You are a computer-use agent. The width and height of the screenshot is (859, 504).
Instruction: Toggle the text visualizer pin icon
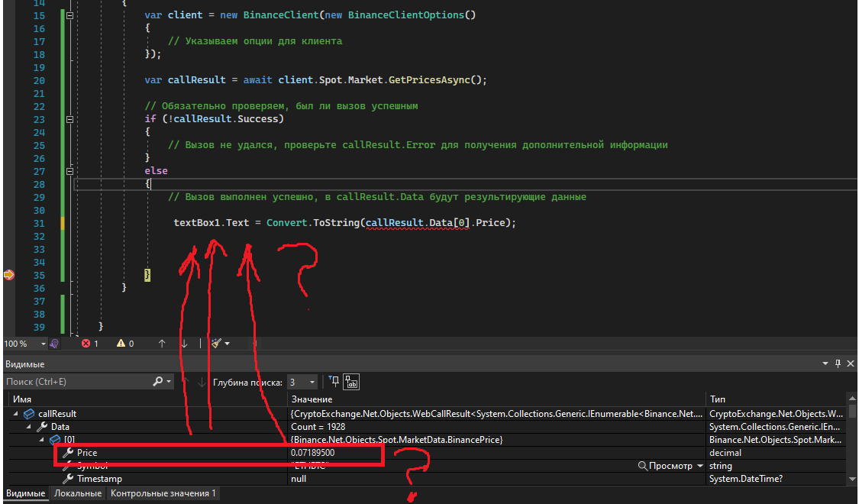point(351,382)
